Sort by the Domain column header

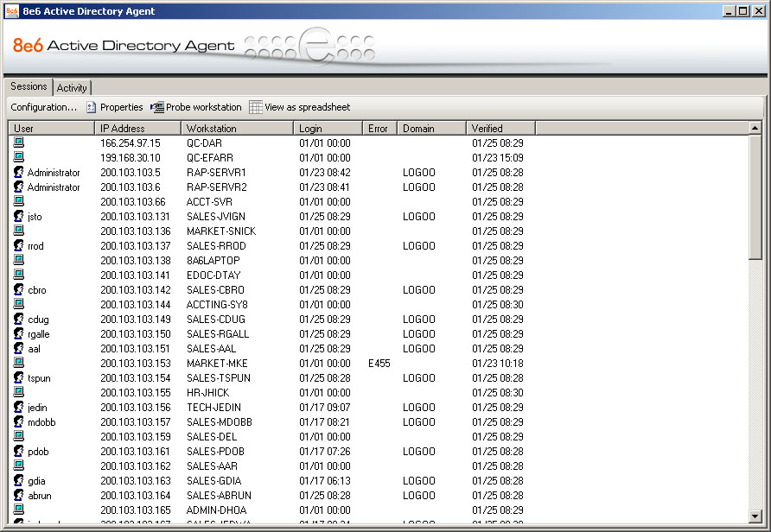click(431, 128)
